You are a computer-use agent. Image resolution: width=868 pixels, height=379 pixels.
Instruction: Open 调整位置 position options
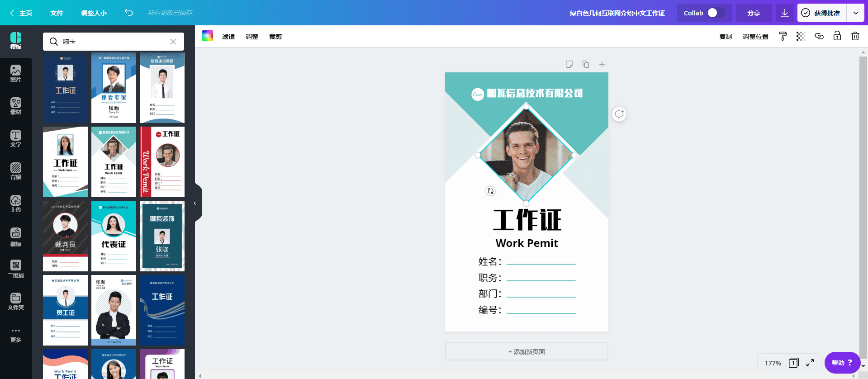coord(755,37)
